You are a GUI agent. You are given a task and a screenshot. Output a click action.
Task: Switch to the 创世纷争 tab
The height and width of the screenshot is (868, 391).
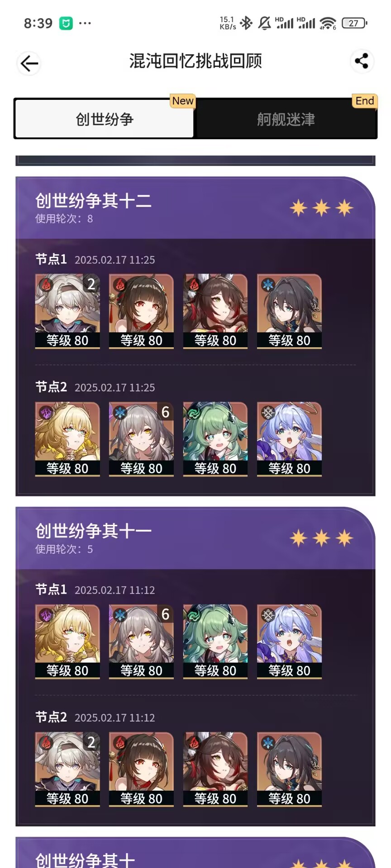(x=105, y=119)
